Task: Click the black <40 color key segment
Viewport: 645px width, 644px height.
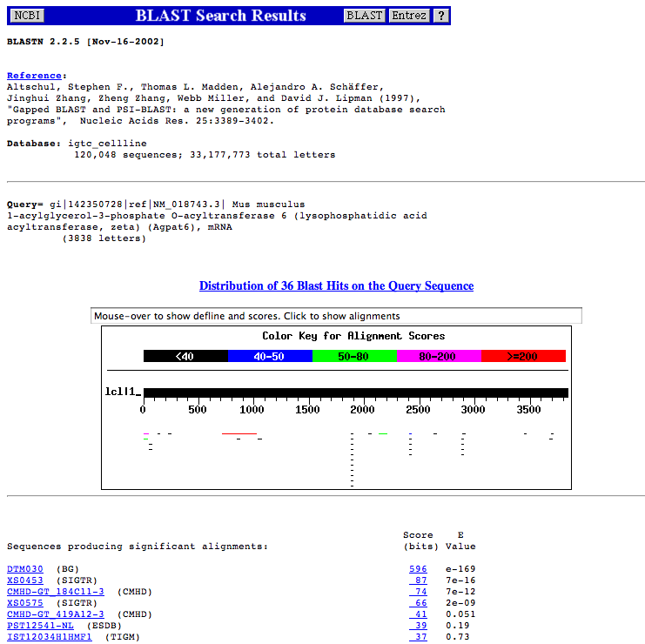Action: pos(185,356)
